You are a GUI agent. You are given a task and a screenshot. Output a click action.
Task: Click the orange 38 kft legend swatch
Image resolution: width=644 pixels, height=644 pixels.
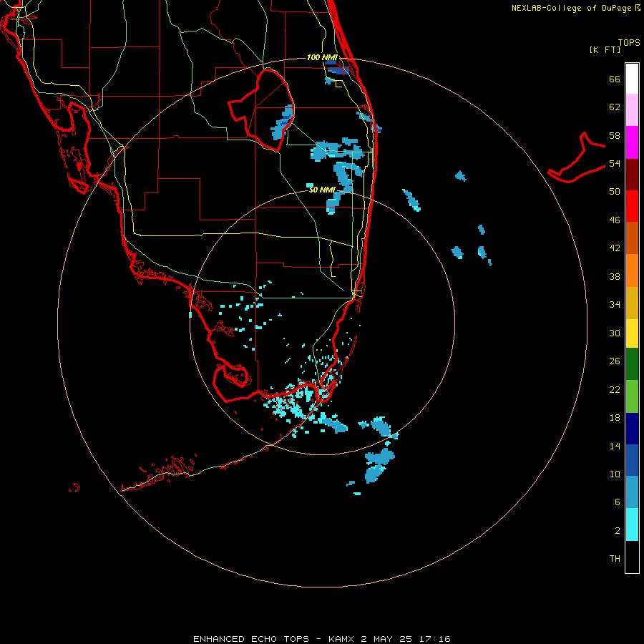pyautogui.click(x=632, y=270)
